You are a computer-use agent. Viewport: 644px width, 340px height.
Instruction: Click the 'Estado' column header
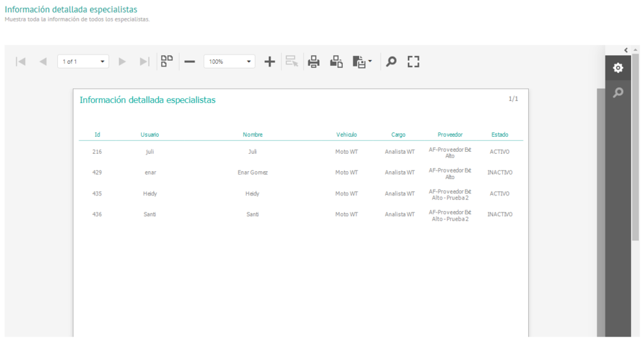click(x=500, y=135)
